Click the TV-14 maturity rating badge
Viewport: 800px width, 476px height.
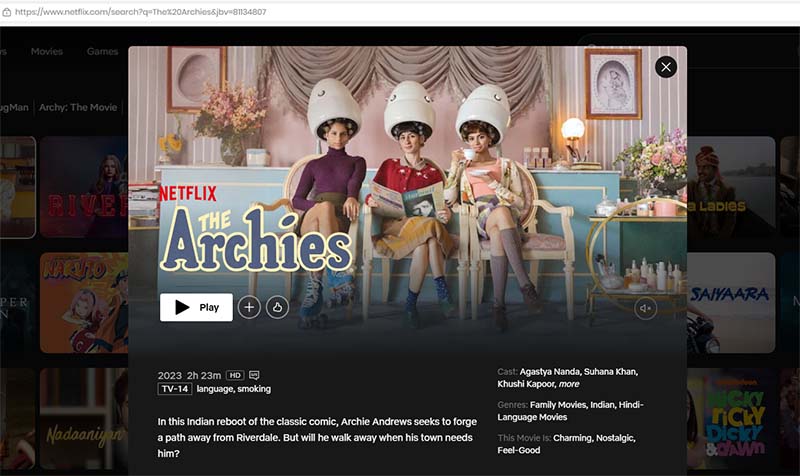pyautogui.click(x=174, y=389)
